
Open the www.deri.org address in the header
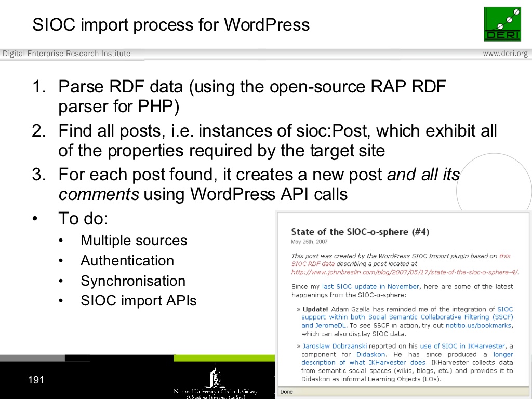504,54
